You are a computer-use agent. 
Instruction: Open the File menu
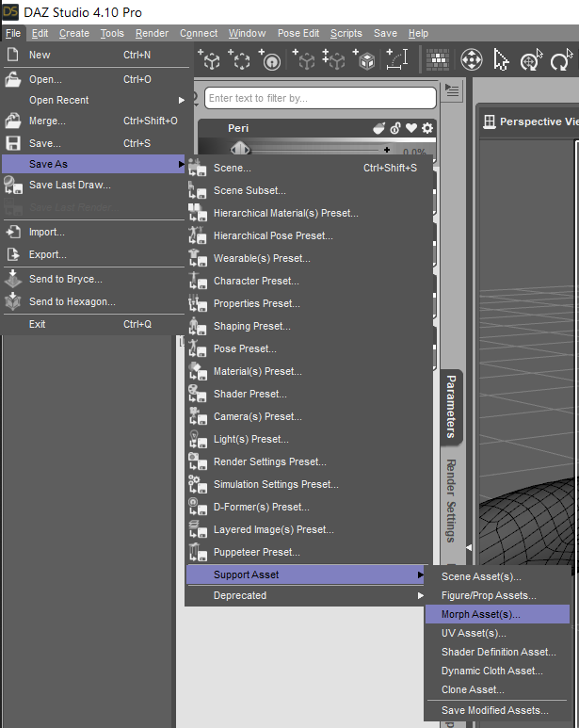point(13,33)
